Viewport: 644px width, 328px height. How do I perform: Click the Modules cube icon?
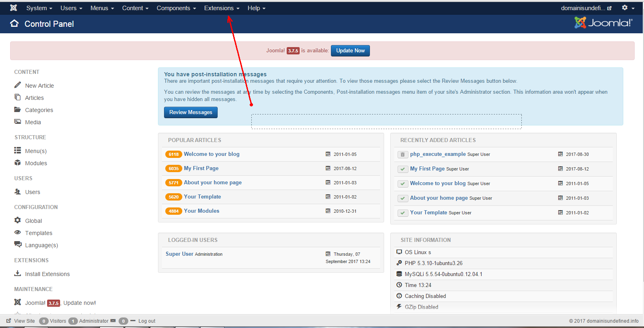tap(17, 162)
